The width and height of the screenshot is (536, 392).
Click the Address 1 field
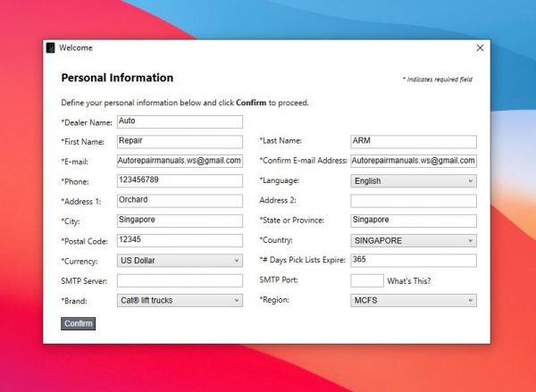tap(180, 201)
